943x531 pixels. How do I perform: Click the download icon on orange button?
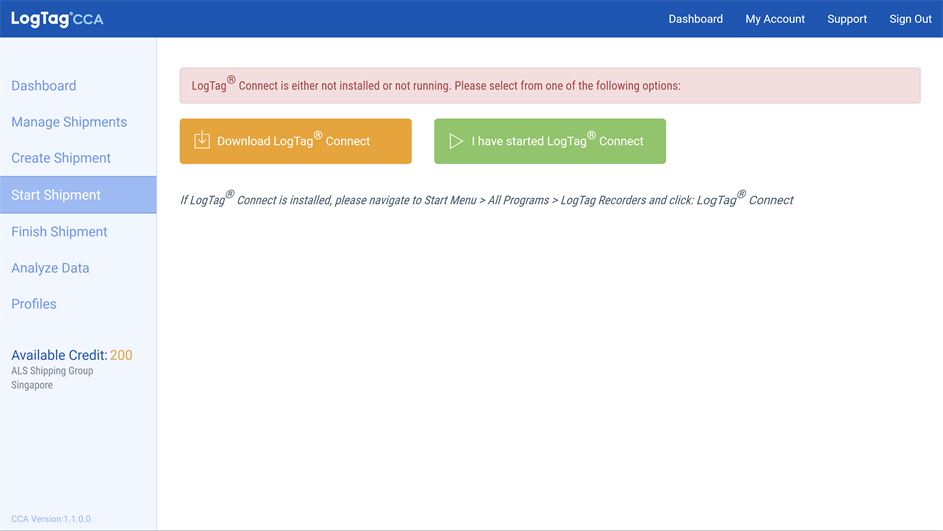[202, 140]
